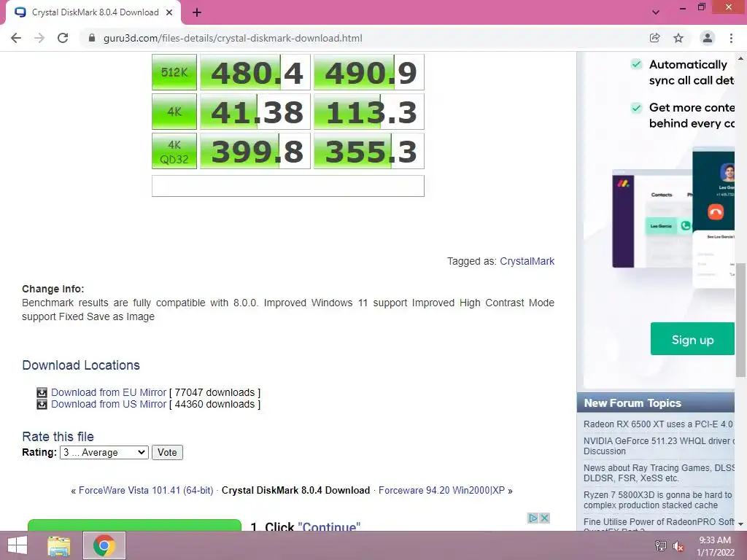Share this page icon in address bar
Viewport: 747px width, 560px height.
click(x=654, y=38)
